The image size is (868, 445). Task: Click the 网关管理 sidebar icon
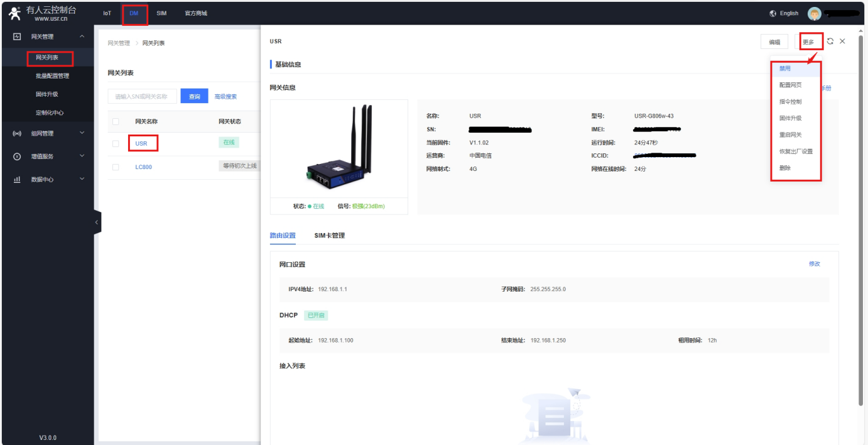click(17, 37)
